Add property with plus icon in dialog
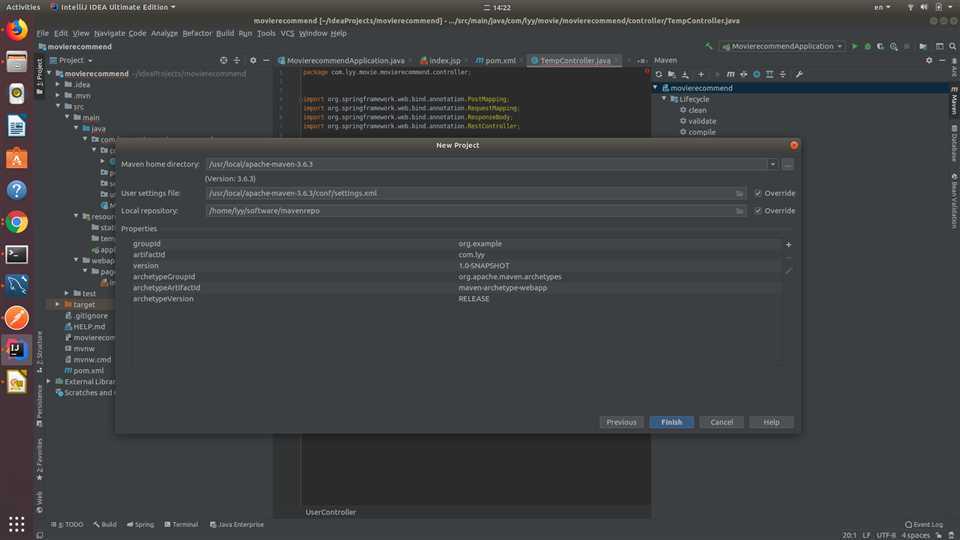Screen dimensions: 960x540 coord(789,244)
